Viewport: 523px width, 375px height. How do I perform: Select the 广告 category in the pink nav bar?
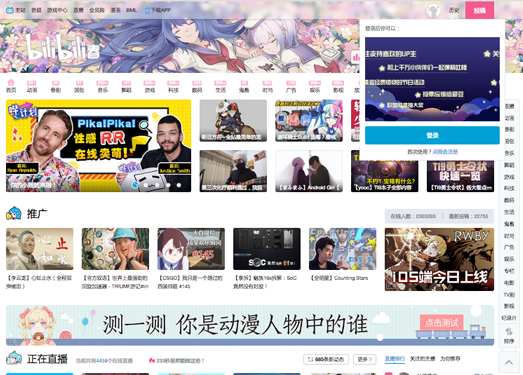click(291, 86)
